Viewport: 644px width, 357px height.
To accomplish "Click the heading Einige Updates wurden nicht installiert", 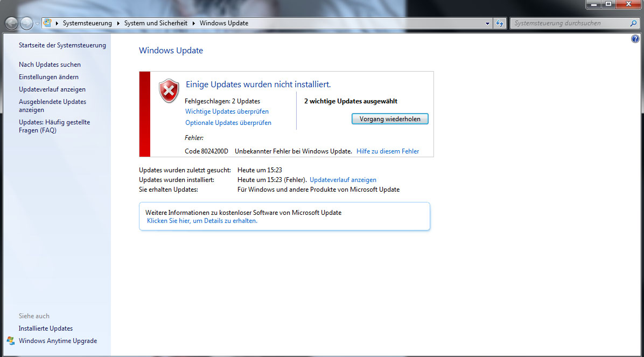I will [x=258, y=84].
